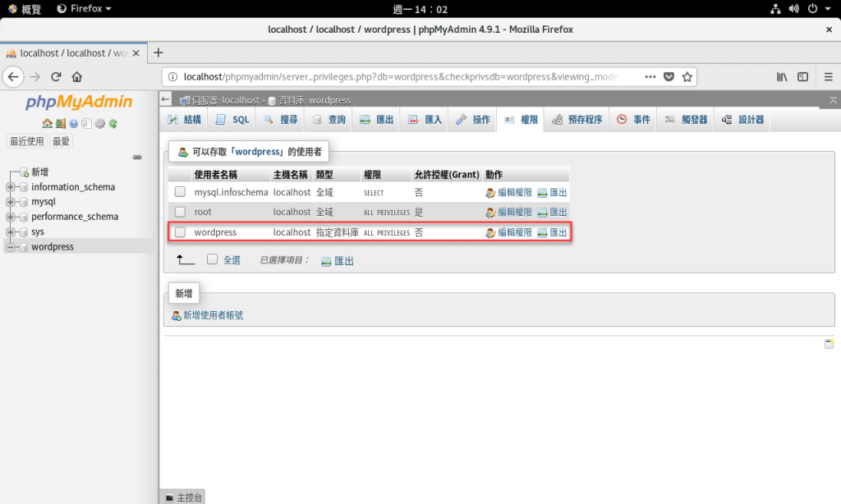Open the 搜尋 tab
The image size is (841, 504).
281,120
